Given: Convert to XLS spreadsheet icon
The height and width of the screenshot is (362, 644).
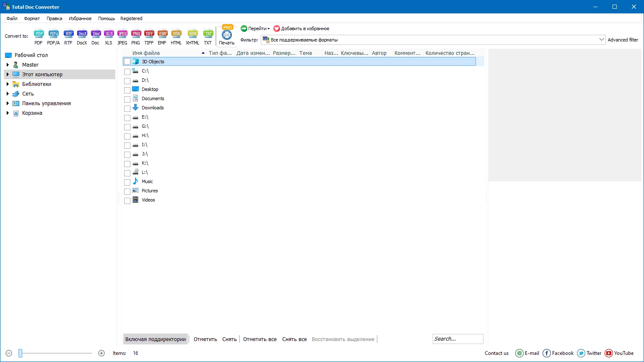Looking at the screenshot, I should tap(109, 37).
